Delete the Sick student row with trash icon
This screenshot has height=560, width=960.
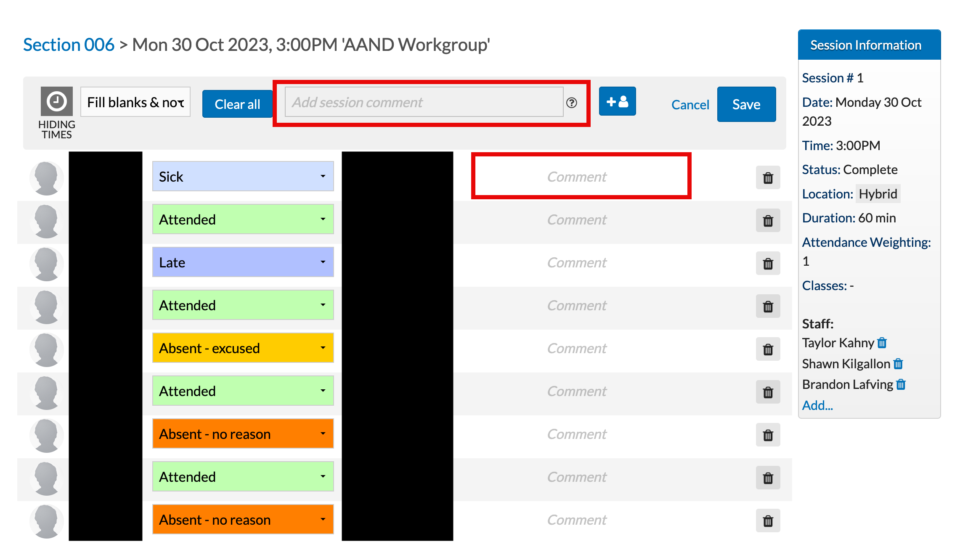(x=768, y=178)
